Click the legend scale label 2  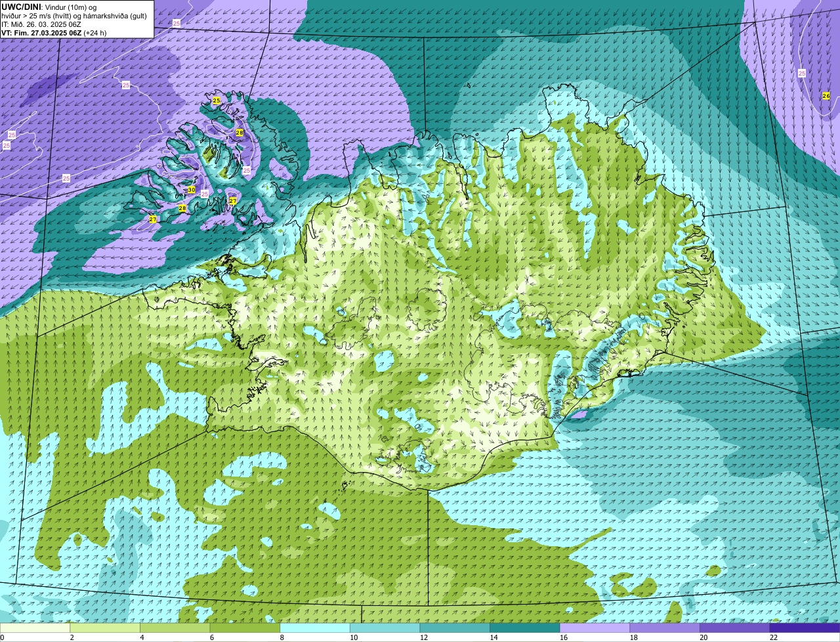[x=72, y=637]
